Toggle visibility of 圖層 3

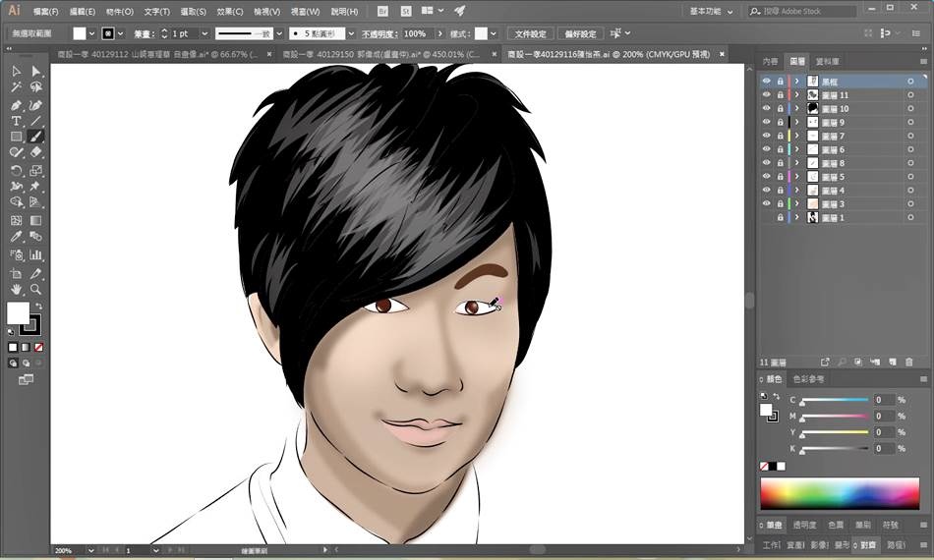[767, 203]
